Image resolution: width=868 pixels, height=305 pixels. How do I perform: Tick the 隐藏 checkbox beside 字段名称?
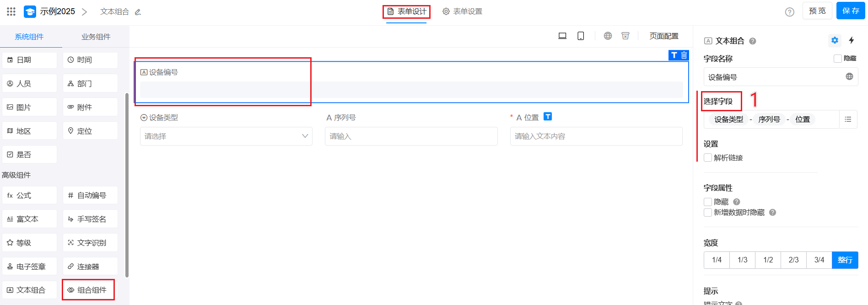pyautogui.click(x=837, y=59)
